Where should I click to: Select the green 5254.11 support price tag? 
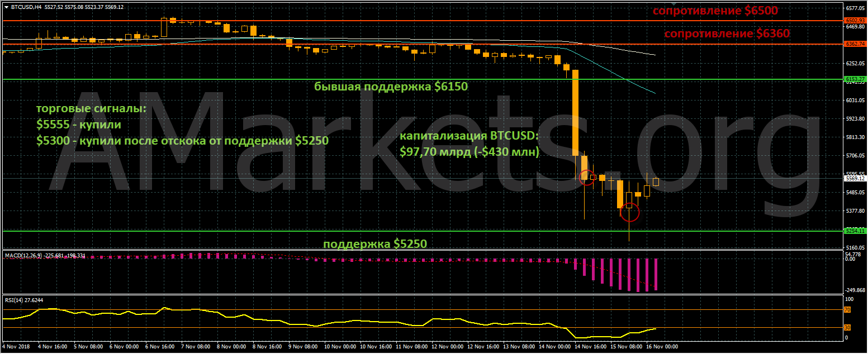855,231
